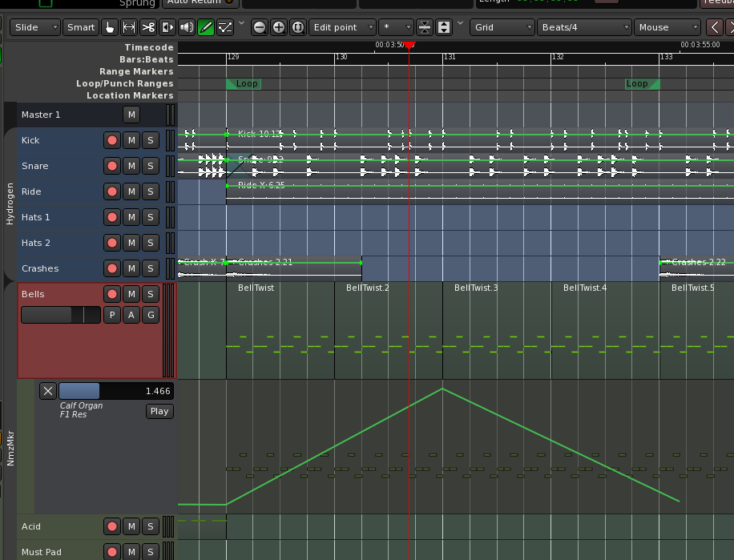Viewport: 734px width, 560px height.
Task: Click the zoom to session icon
Action: (x=298, y=27)
